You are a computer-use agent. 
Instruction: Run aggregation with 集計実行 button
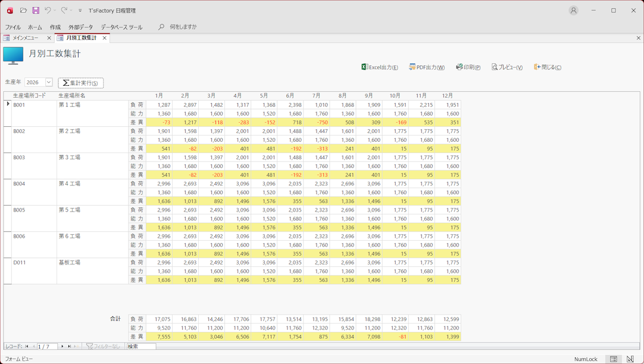(x=81, y=83)
